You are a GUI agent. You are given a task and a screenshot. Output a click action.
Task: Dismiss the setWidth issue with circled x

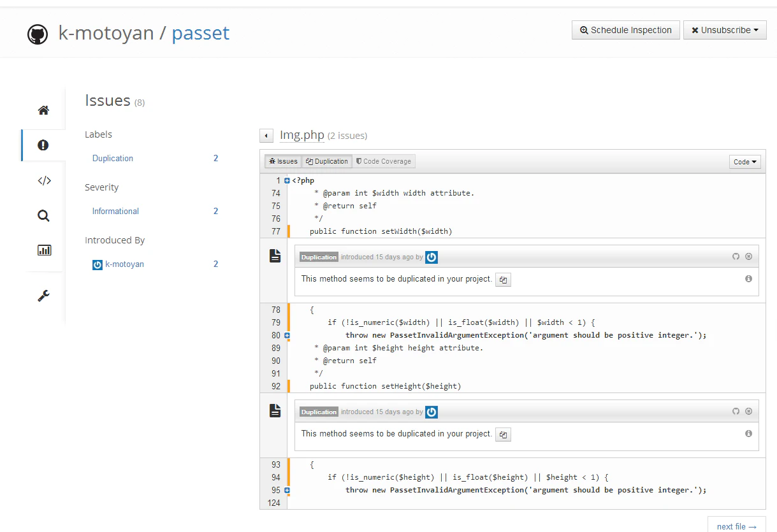coord(749,257)
